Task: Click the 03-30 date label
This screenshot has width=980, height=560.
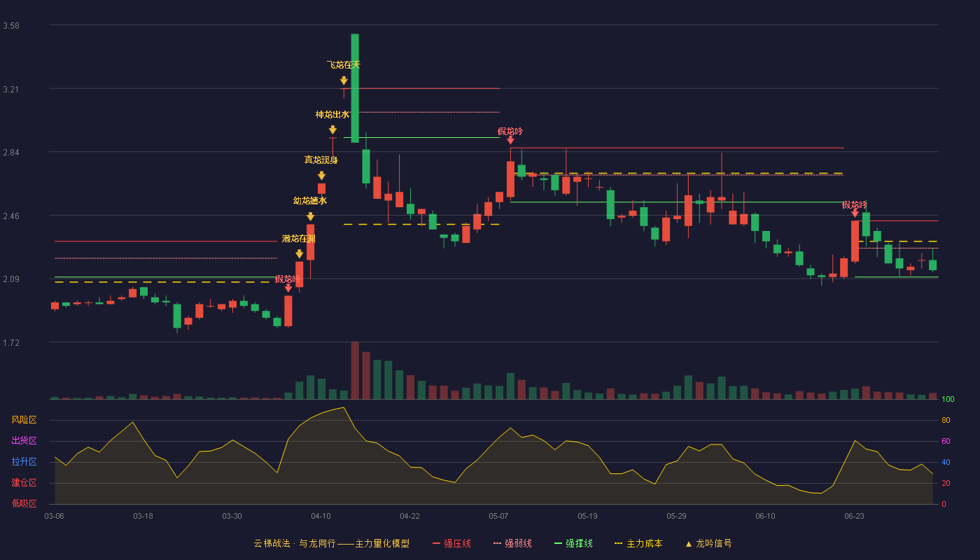Action: (x=232, y=516)
